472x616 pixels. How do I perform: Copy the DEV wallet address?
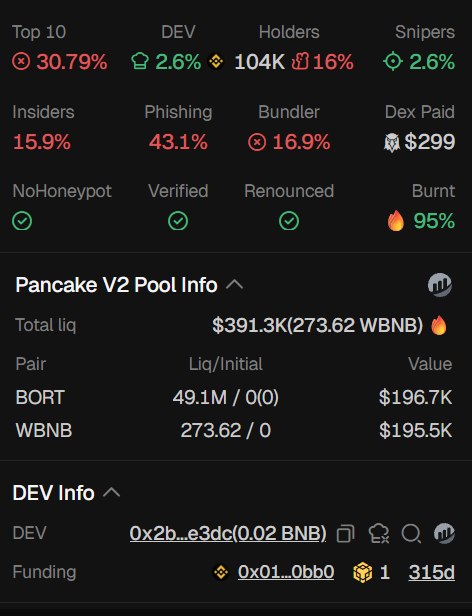pos(346,534)
